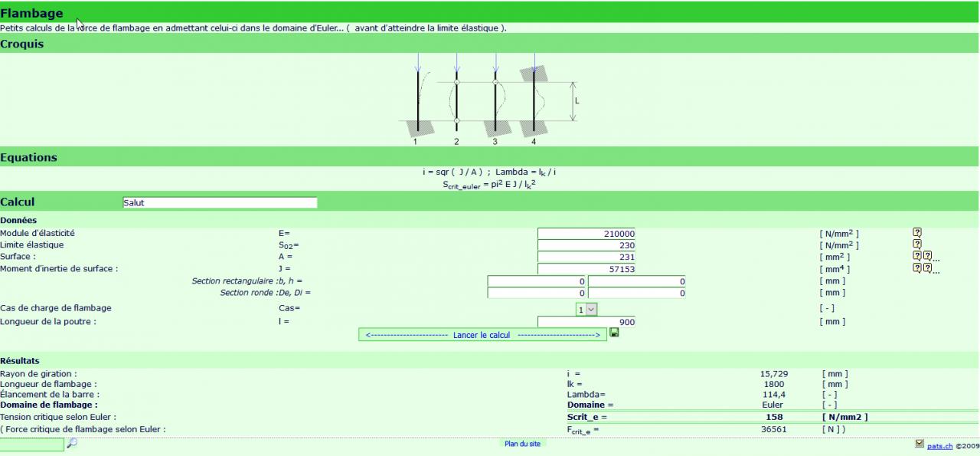Screen dimensions: 980x456
Task: Click the envelope mail icon
Action: tap(920, 443)
